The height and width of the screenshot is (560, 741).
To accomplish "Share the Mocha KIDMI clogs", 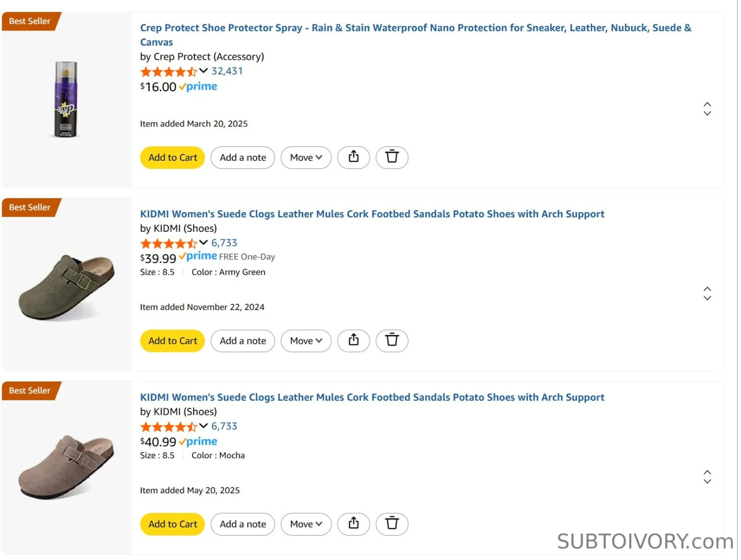I will pyautogui.click(x=354, y=524).
